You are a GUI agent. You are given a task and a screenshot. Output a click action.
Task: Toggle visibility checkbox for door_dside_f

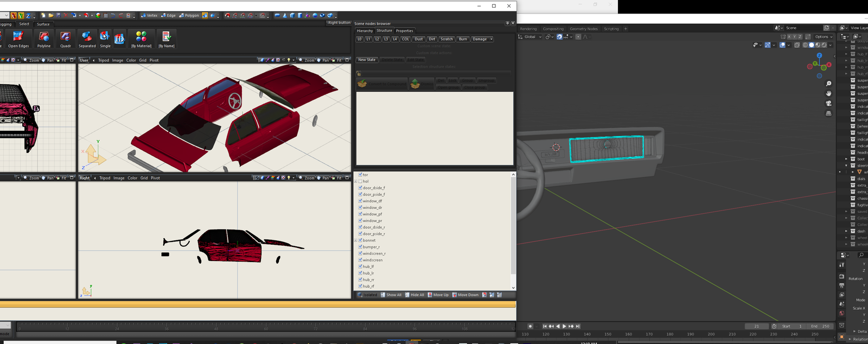[360, 188]
